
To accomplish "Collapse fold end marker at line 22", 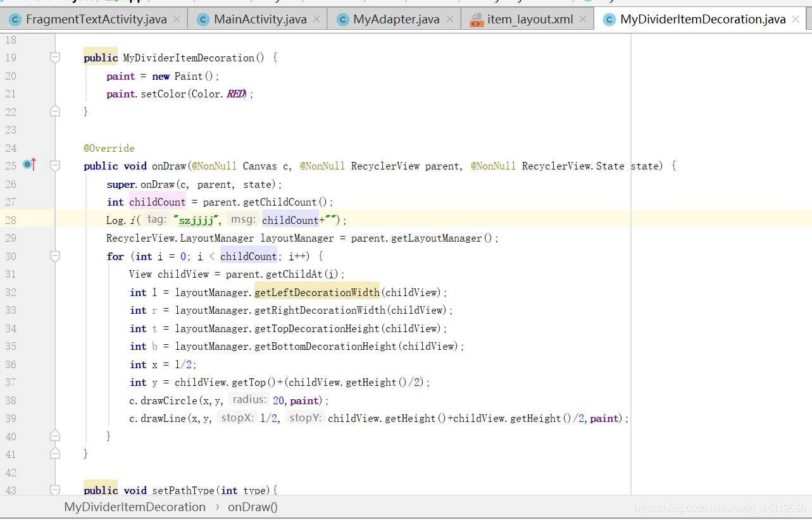I will tap(55, 111).
